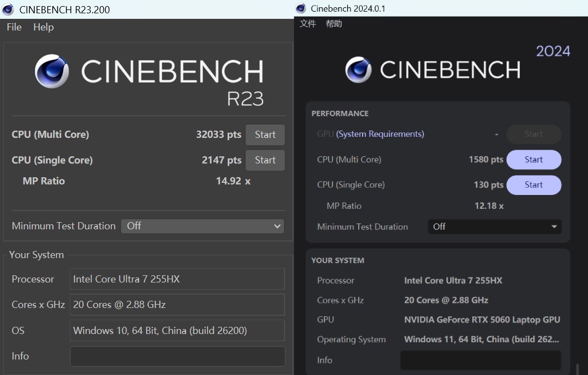Screen dimensions: 588x375
Task: Click the empty R23 Info field
Action: [177, 356]
